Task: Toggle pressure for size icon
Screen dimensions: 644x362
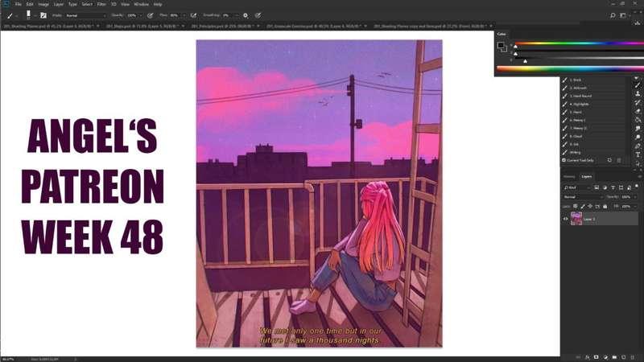Action: coord(258,15)
